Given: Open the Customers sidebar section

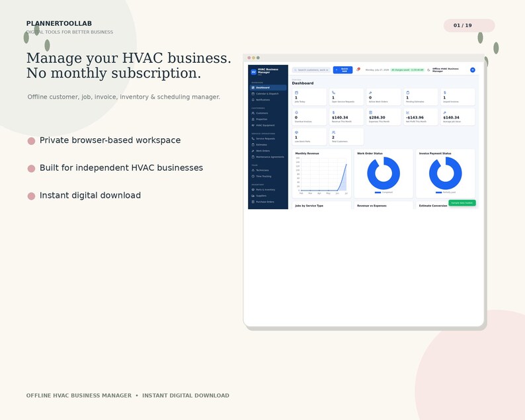Looking at the screenshot, I should (268, 113).
